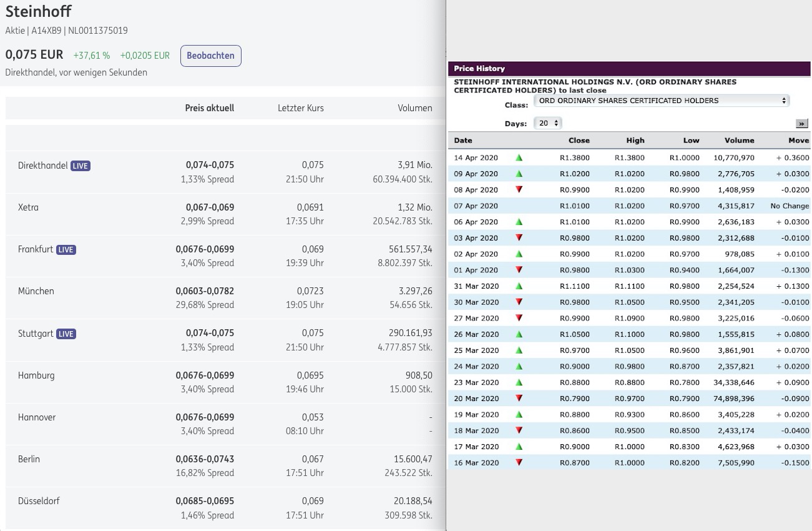Click the green up arrow for 14 Apr 2020
The image size is (812, 531).
[519, 158]
